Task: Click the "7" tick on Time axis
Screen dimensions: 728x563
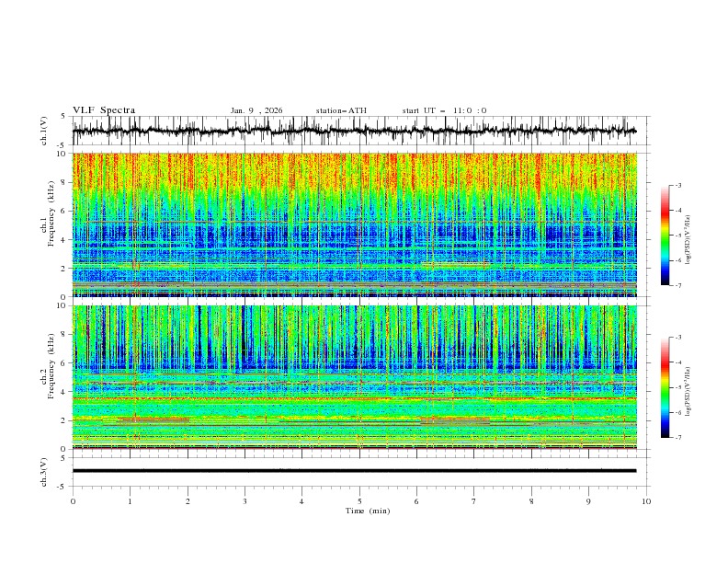Action: click(x=474, y=501)
